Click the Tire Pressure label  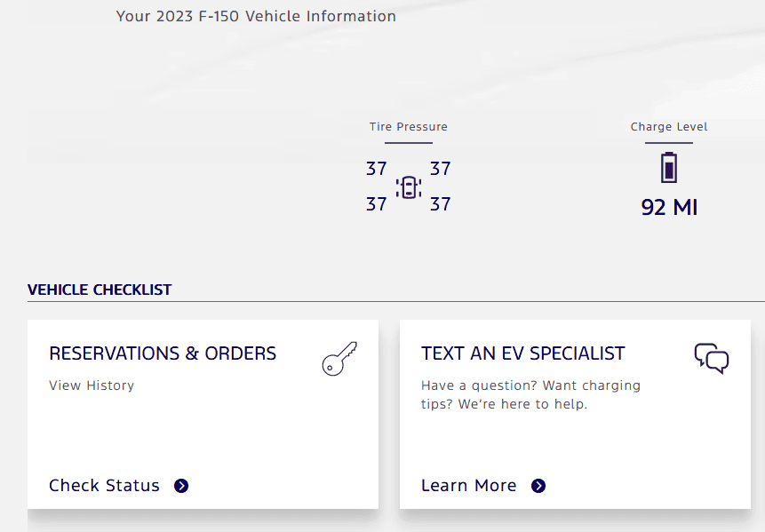click(x=409, y=127)
